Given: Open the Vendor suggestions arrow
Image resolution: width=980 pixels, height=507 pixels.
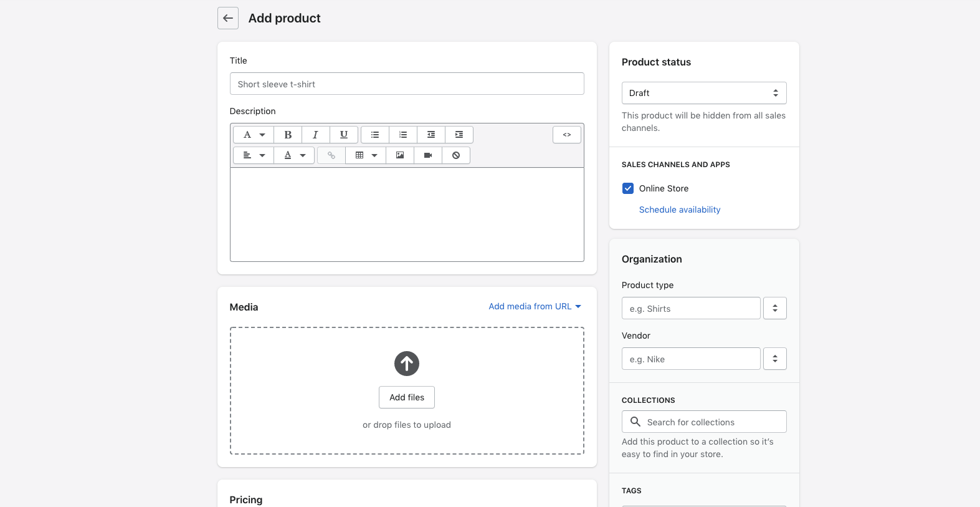Looking at the screenshot, I should click(775, 359).
